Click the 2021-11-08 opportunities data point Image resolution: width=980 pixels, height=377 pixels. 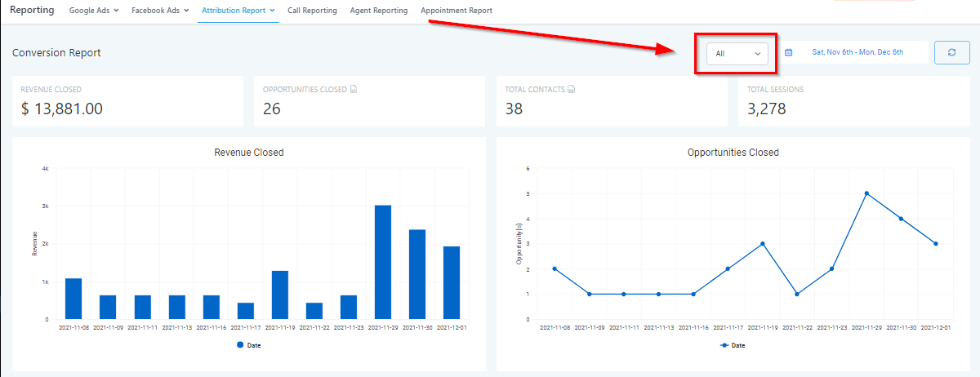coord(555,268)
